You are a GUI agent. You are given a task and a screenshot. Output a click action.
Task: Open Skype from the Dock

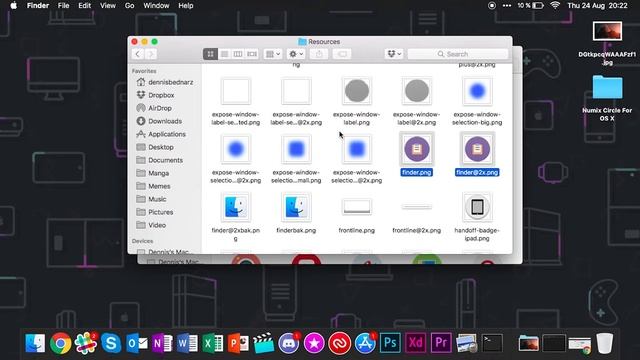coord(111,343)
